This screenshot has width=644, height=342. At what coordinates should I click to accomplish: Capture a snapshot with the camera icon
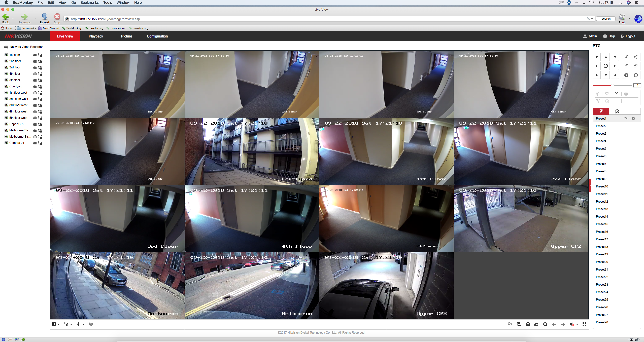click(x=528, y=324)
